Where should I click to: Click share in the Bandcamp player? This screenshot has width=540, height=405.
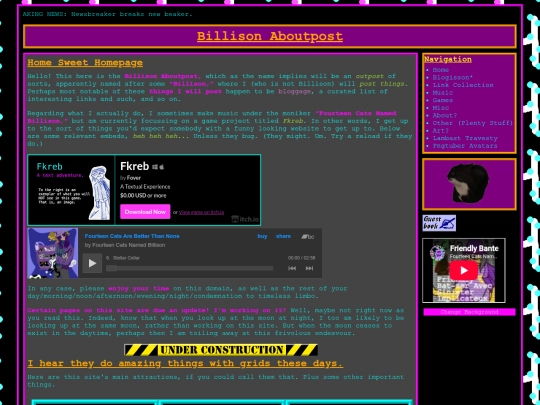(x=283, y=236)
